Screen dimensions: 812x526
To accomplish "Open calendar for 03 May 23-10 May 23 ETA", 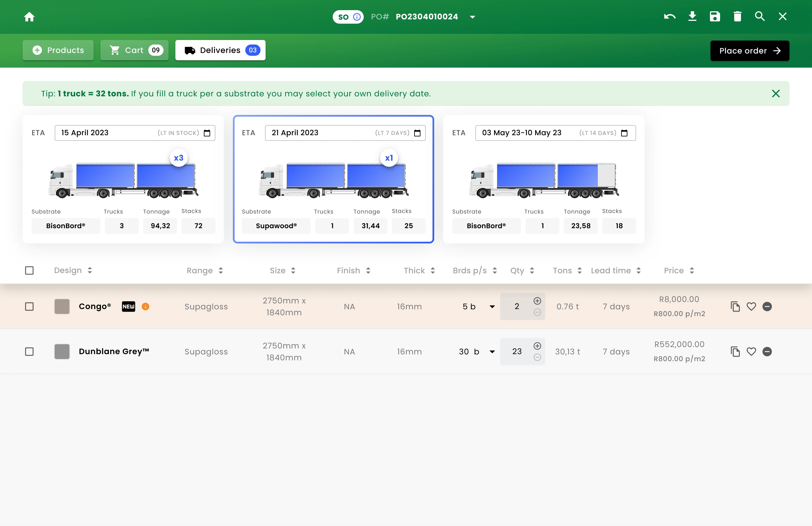I will pos(624,133).
